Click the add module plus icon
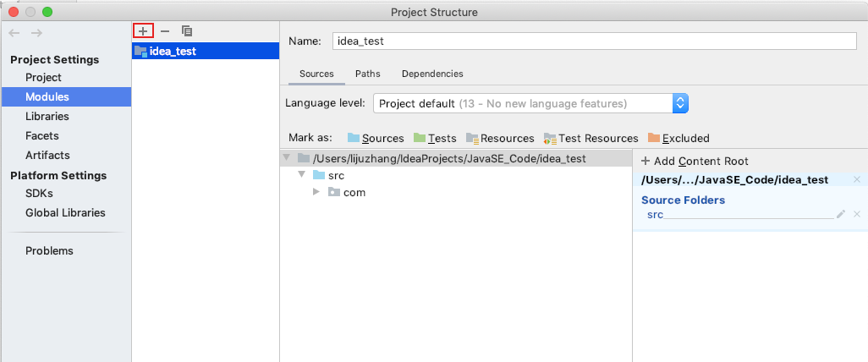This screenshot has width=868, height=362. (143, 30)
